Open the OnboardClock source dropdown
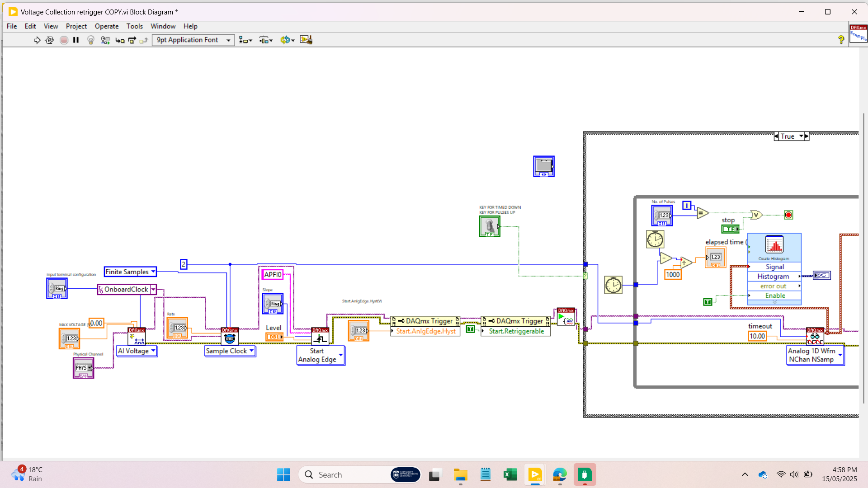This screenshot has width=868, height=488. click(153, 290)
